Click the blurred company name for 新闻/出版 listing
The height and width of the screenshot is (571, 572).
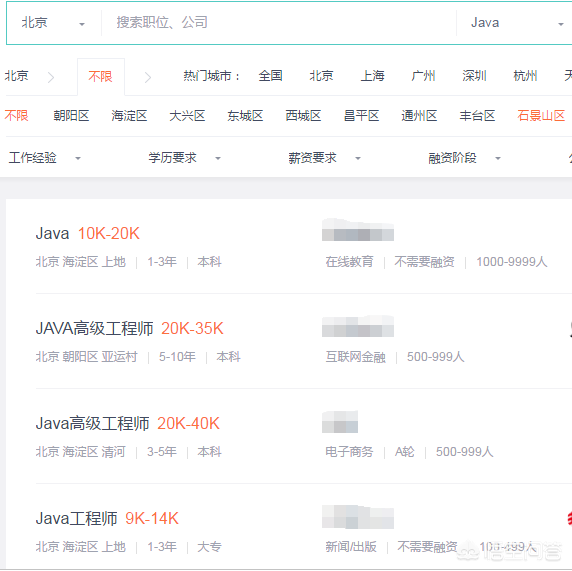point(358,517)
